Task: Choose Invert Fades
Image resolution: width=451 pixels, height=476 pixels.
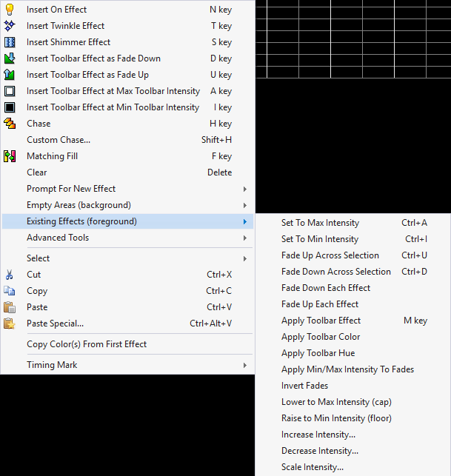Action: point(353,386)
